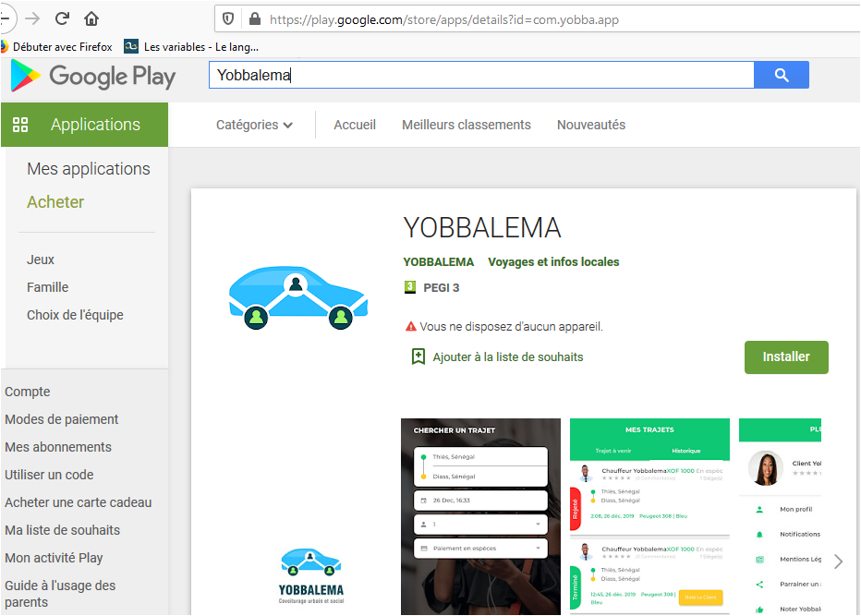Show next screenshots with the right chevron
861x616 pixels.
[838, 562]
